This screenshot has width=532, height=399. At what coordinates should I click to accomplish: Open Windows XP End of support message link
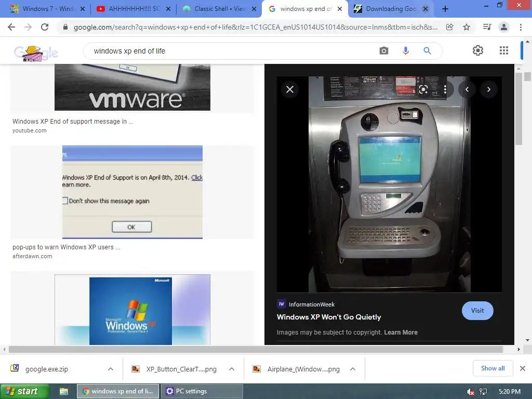[73, 122]
